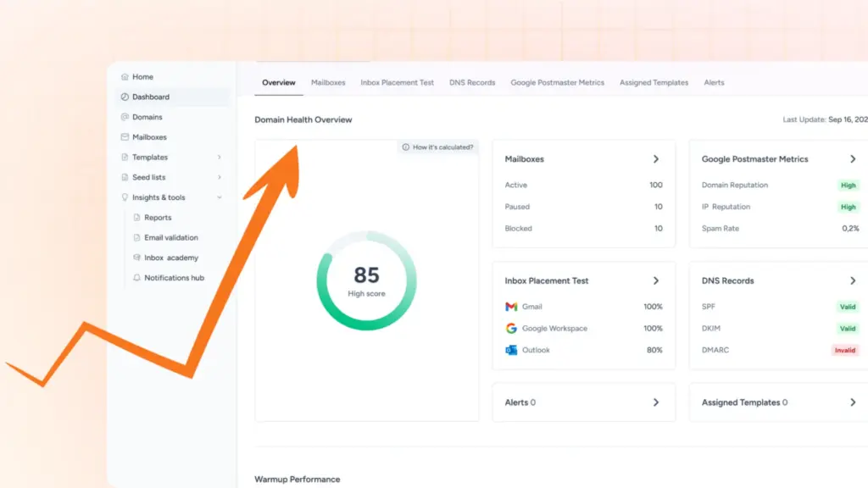Click the Notifications hub bell icon

pos(136,278)
